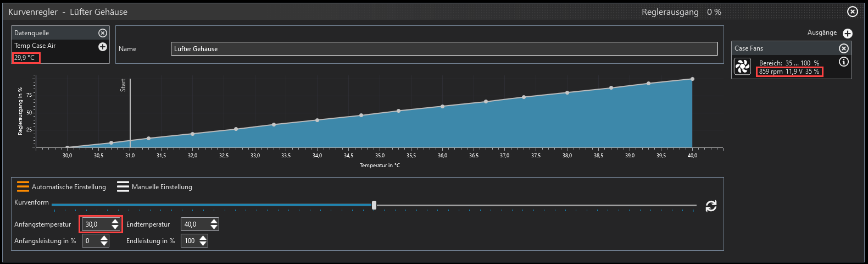Close the Kurvenregler panel
Image resolution: width=868 pixels, height=264 pixels.
coord(852,12)
